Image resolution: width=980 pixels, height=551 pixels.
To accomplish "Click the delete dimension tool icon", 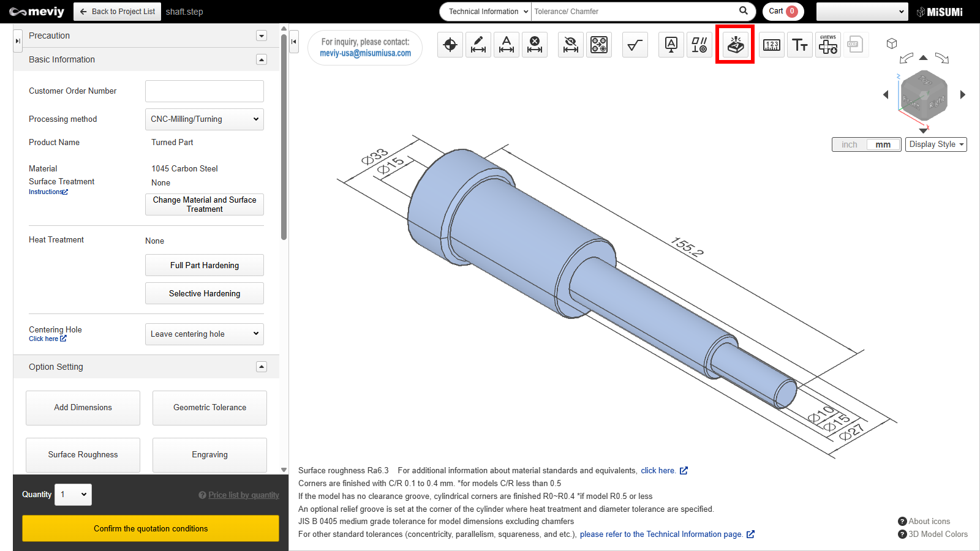I will (x=535, y=45).
